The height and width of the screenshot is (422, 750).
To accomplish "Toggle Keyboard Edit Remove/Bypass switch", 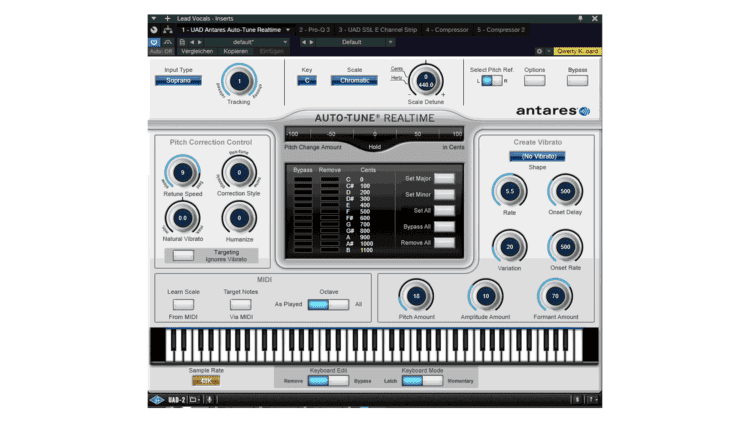I will coord(328,381).
